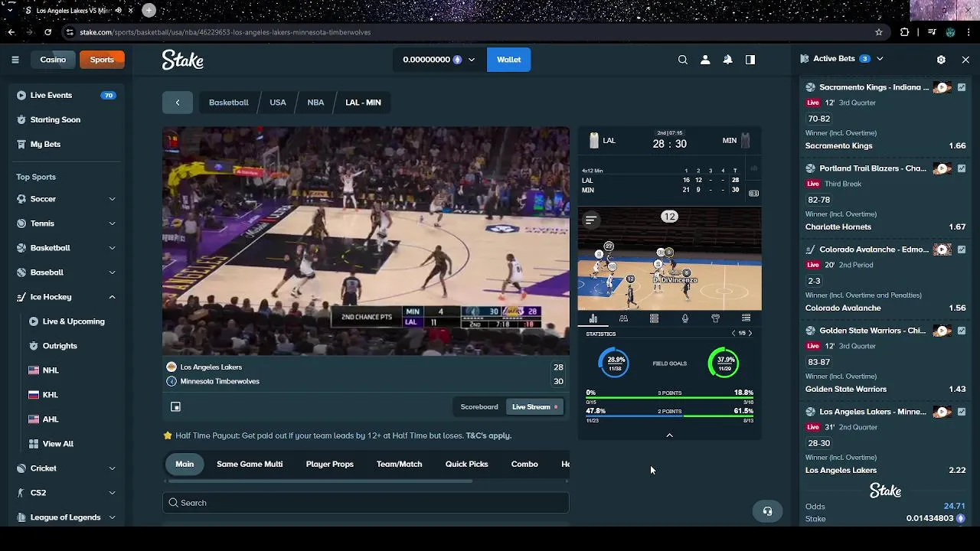Image resolution: width=980 pixels, height=551 pixels.
Task: Go to the NBA breadcrumb
Action: [315, 103]
